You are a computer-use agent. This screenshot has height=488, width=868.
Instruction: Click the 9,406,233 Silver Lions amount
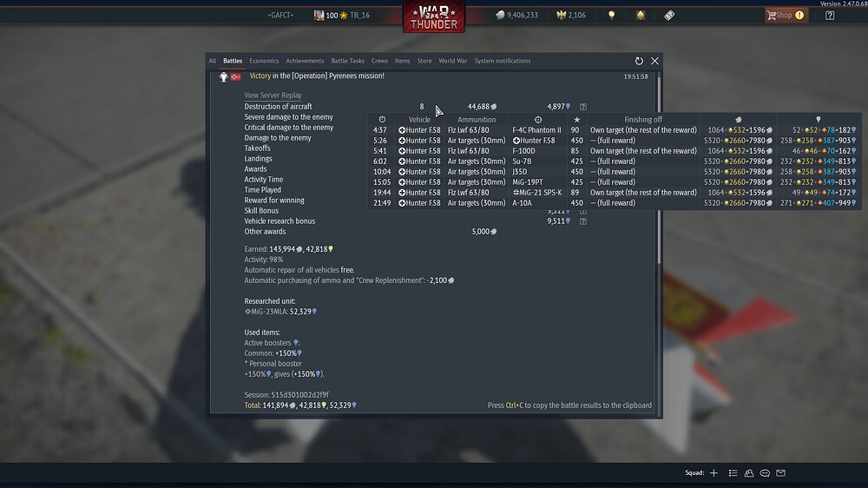tap(523, 16)
